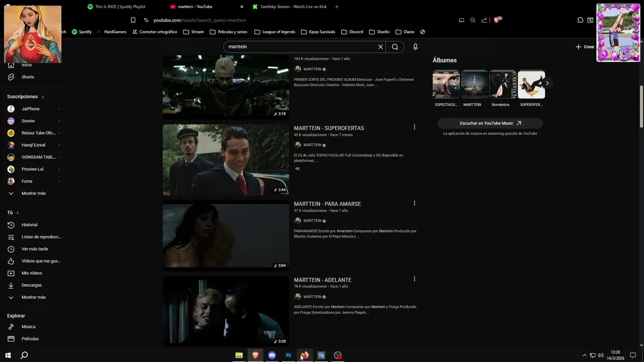
Task: Clear the marttein search text
Action: (x=380, y=47)
